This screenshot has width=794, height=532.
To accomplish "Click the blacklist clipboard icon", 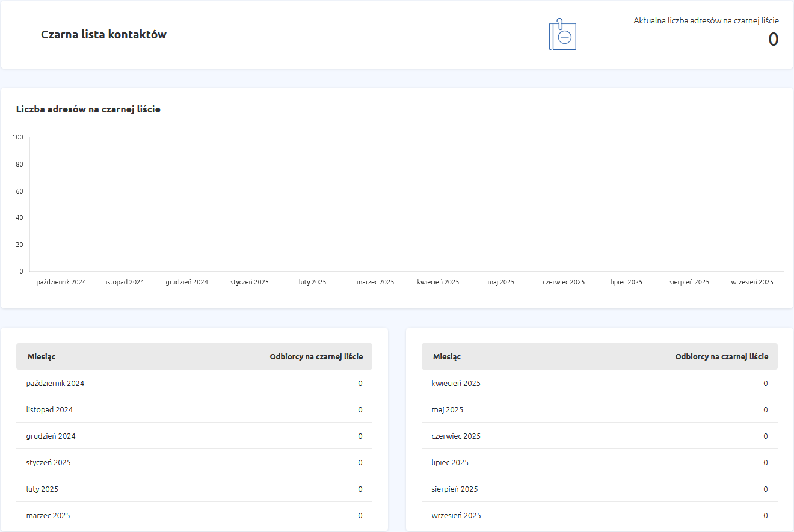I will [562, 35].
